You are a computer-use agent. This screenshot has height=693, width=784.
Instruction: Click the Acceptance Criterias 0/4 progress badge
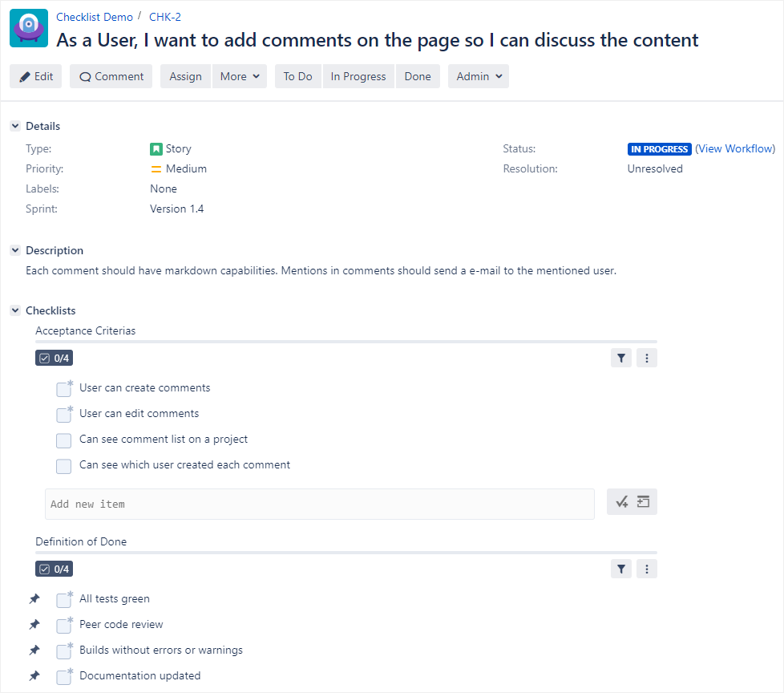[x=53, y=358]
